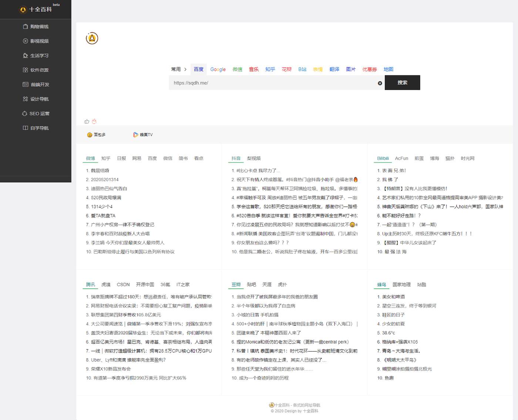This screenshot has height=420, width=518.
Task: Open the 软件资源 grid icon
Action: coord(26,70)
